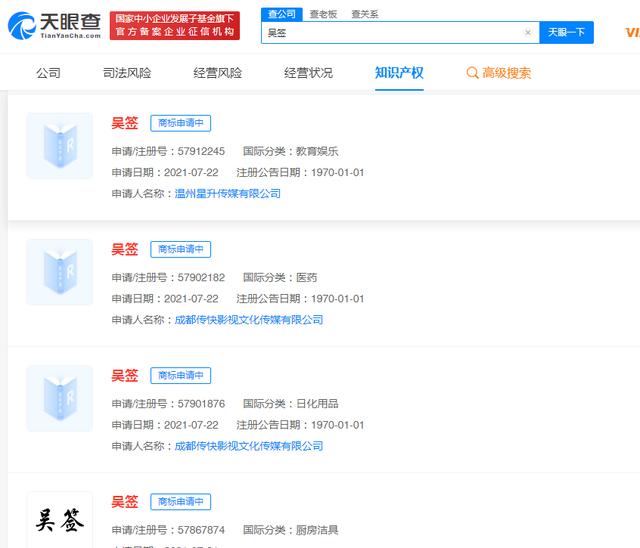Open the calligraphy 吴签 trademark image

[60, 520]
